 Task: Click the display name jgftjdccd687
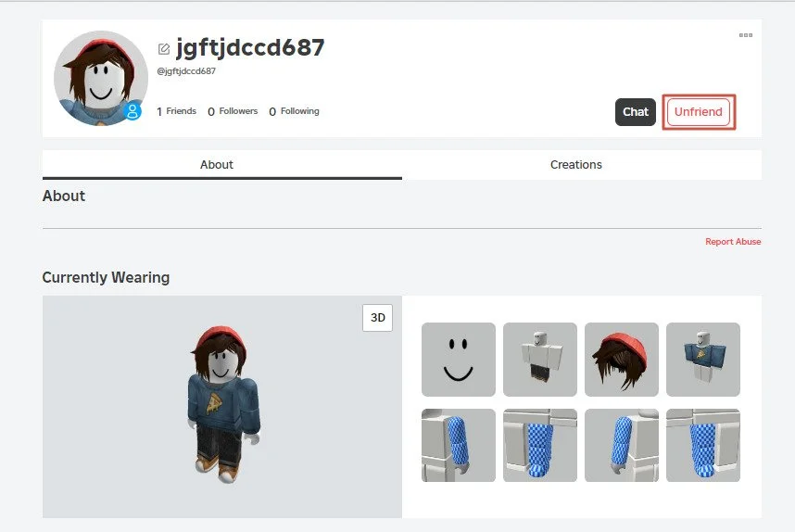(250, 48)
